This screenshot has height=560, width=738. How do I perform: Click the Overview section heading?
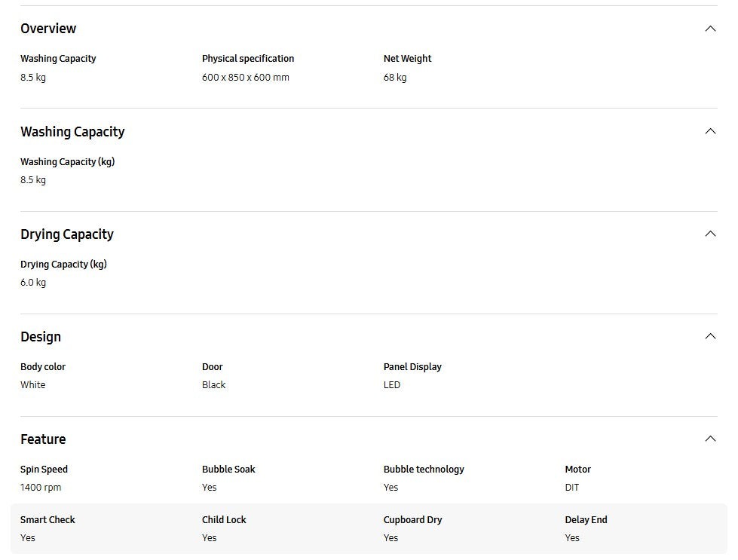coord(48,29)
